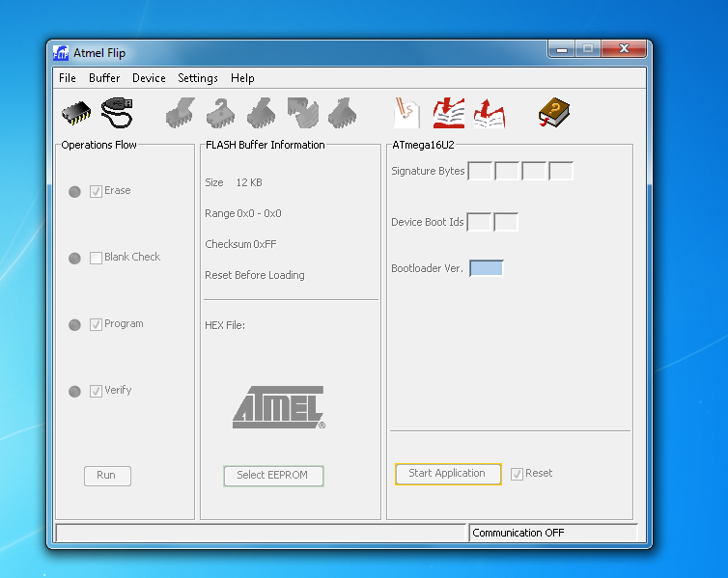Click the Run button
The width and height of the screenshot is (728, 578).
[107, 476]
